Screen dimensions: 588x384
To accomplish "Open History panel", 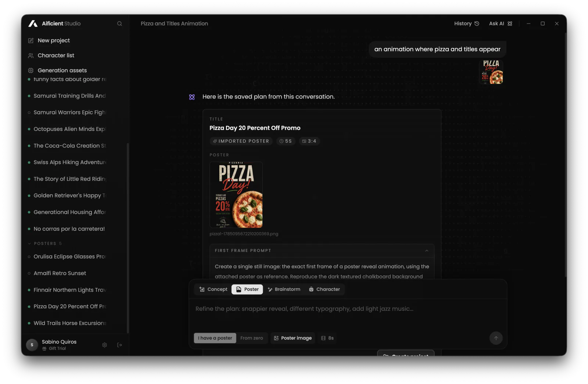I will [467, 24].
